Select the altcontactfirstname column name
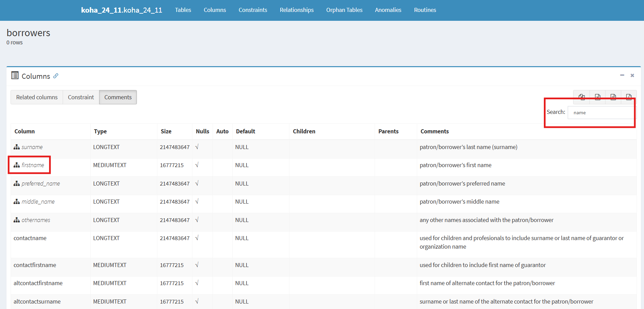The height and width of the screenshot is (309, 644). pos(38,283)
